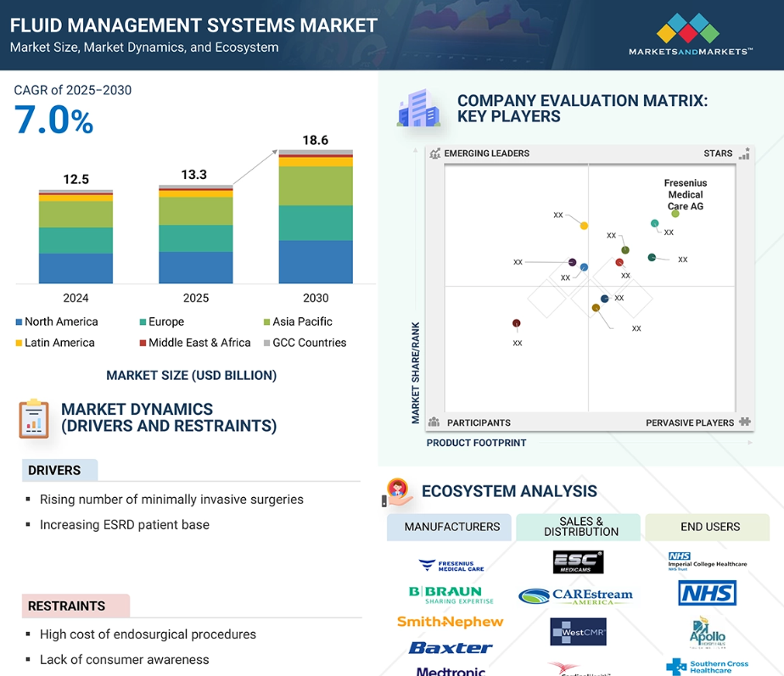Select the Drivers section label
The width and height of the screenshot is (784, 676).
[59, 471]
